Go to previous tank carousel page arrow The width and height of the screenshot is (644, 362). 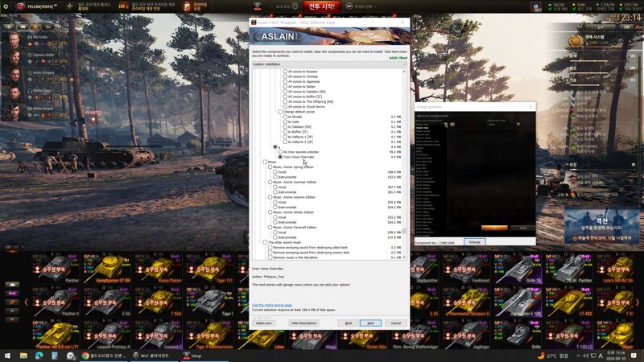point(26,302)
